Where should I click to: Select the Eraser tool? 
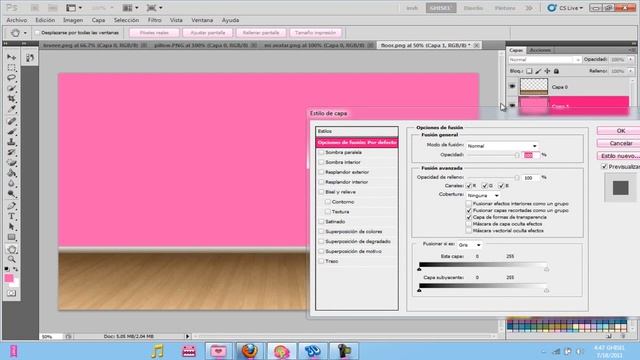pos(11,163)
